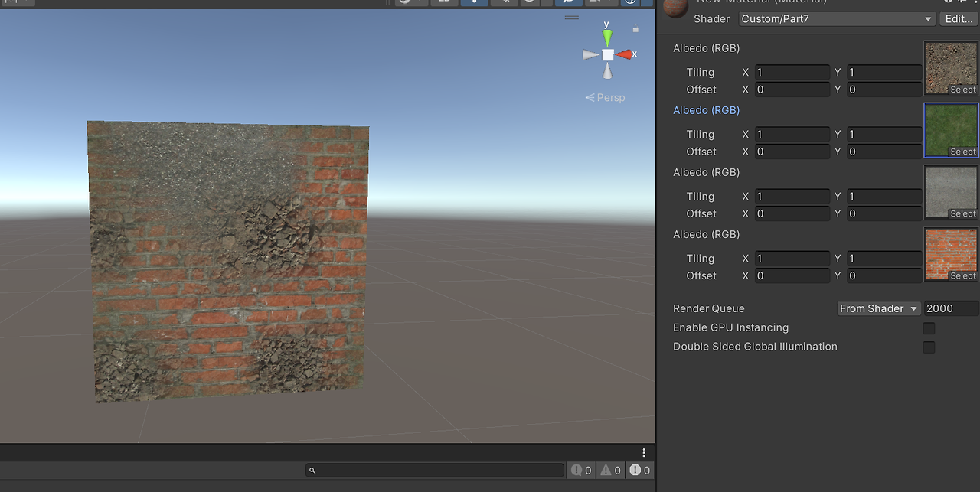Image resolution: width=980 pixels, height=492 pixels.
Task: Click the Shader label in the Inspector
Action: [711, 19]
